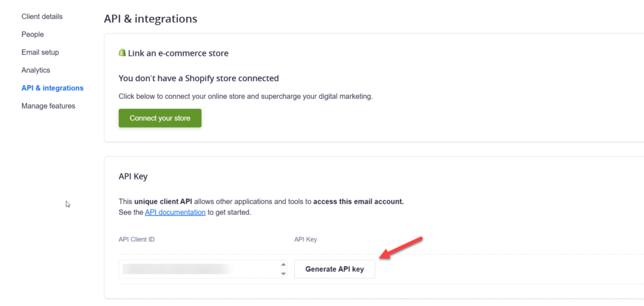Follow the API documentation link
Screen dimensions: 644x306
[175, 212]
